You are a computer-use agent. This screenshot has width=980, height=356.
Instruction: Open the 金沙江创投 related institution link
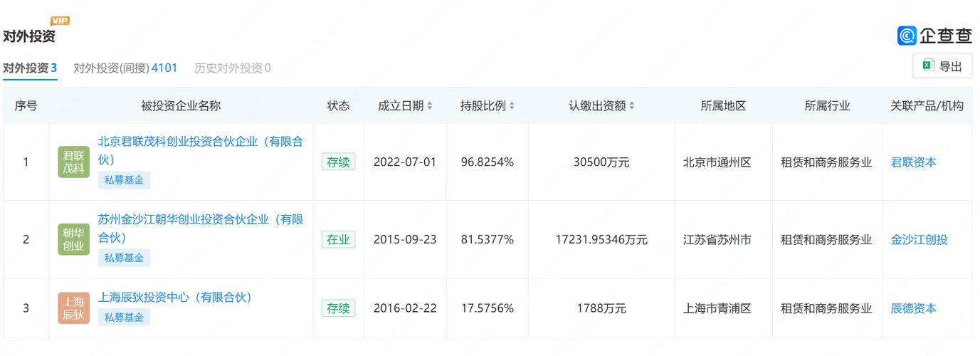920,240
